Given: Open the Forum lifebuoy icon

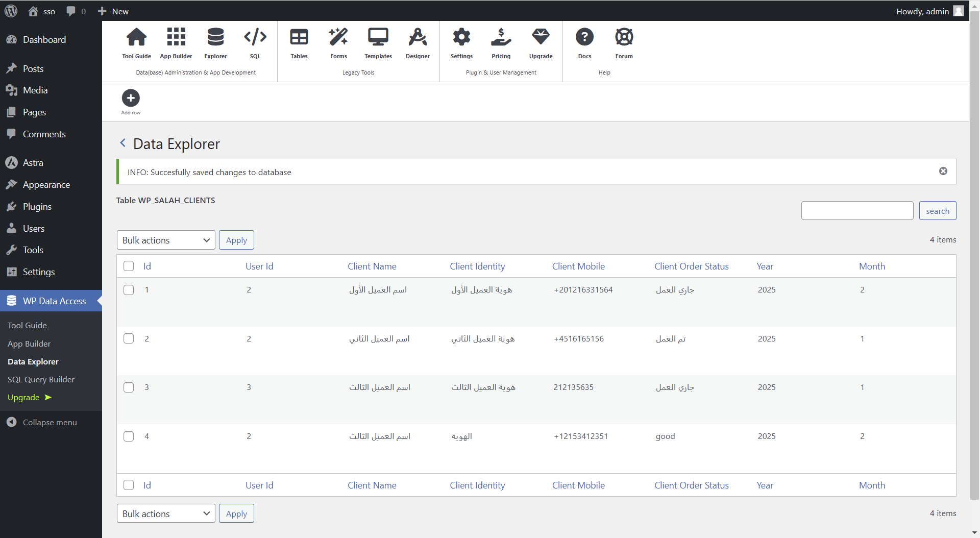Looking at the screenshot, I should click(x=624, y=37).
